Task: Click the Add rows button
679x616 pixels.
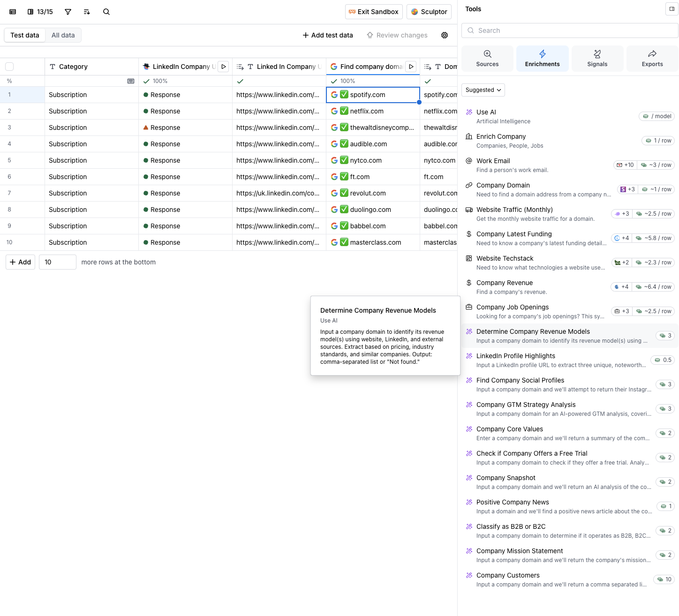Action: [x=20, y=262]
